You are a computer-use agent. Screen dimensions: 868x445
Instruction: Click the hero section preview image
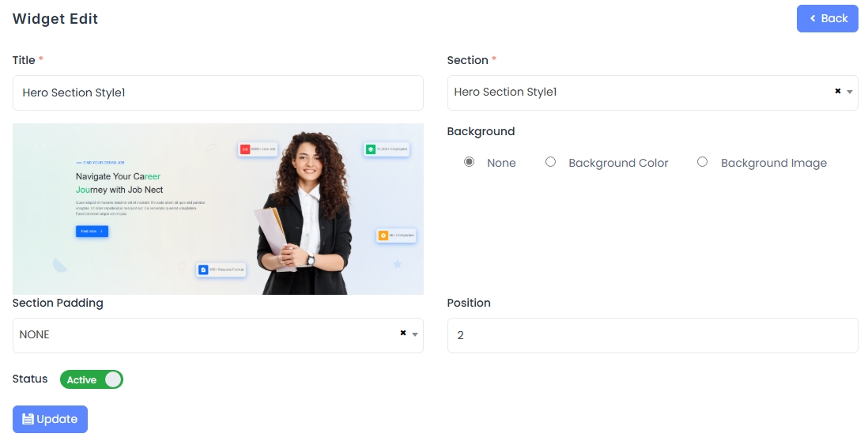[x=218, y=209]
